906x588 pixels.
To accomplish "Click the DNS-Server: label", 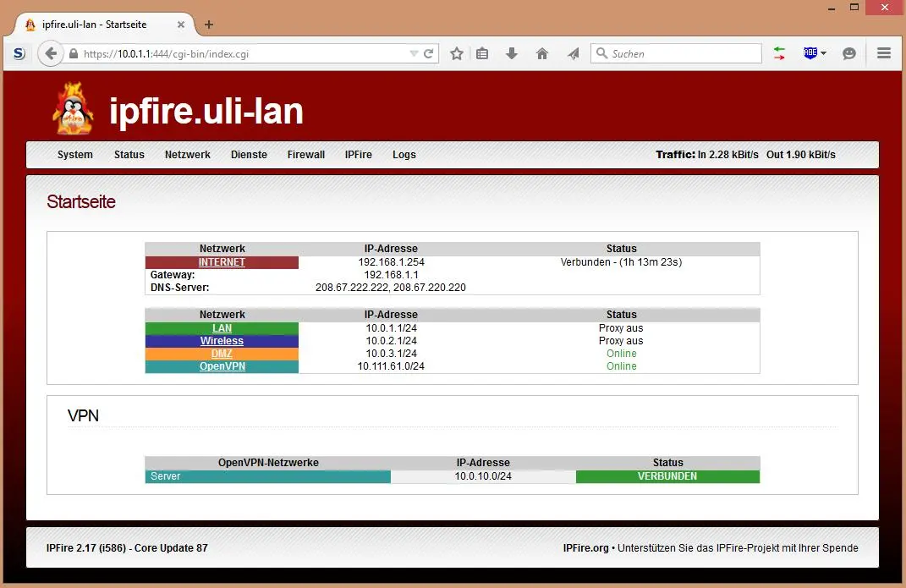I will (179, 288).
